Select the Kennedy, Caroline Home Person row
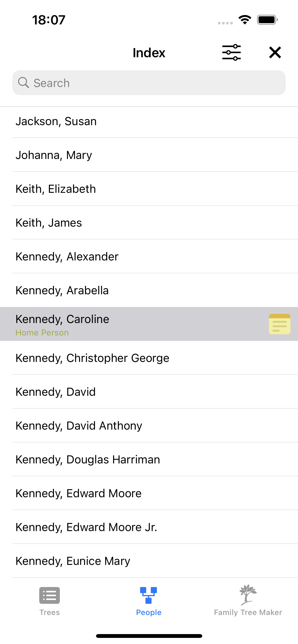Screen dimensions: 298x644 [x=127, y=324]
